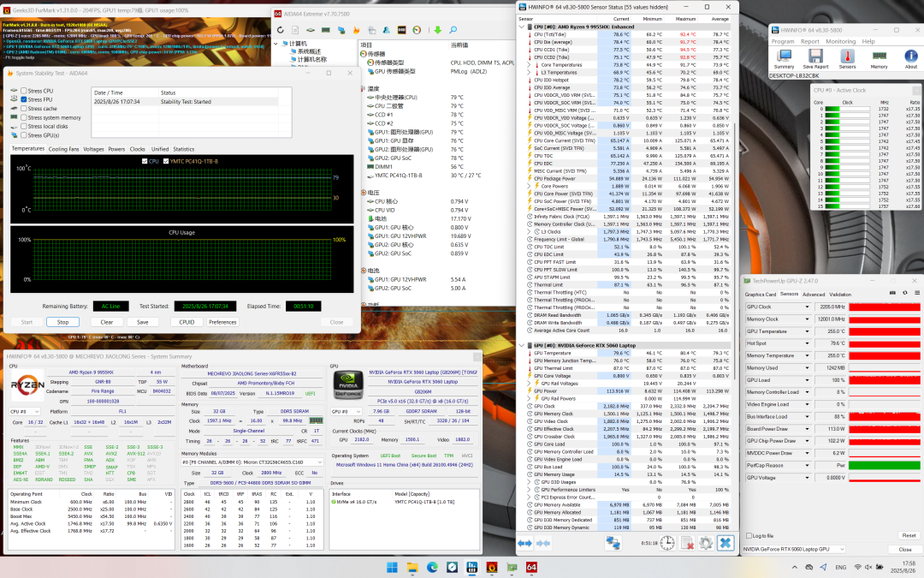The height and width of the screenshot is (578, 924).
Task: Click the Save button in stability test
Action: 143,322
